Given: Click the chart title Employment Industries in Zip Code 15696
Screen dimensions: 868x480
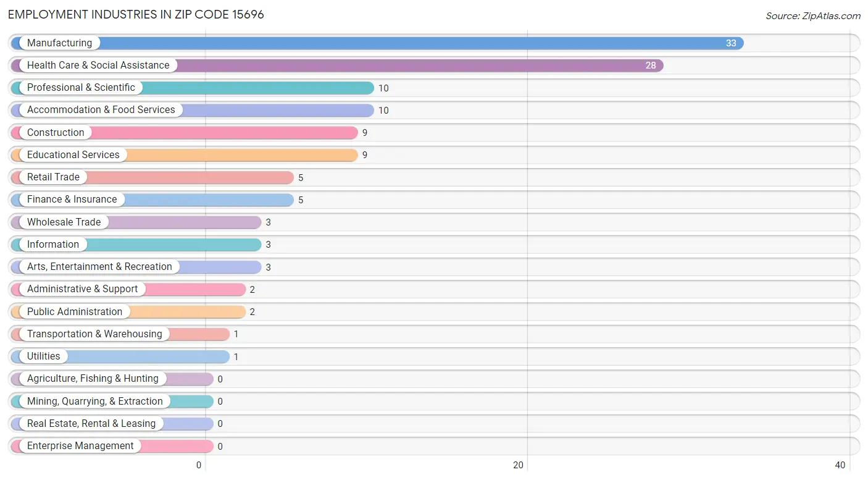Looking at the screenshot, I should coord(136,15).
